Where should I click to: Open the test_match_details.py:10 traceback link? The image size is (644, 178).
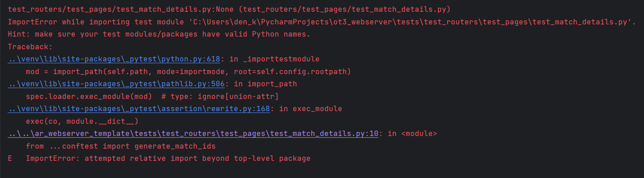(x=193, y=134)
